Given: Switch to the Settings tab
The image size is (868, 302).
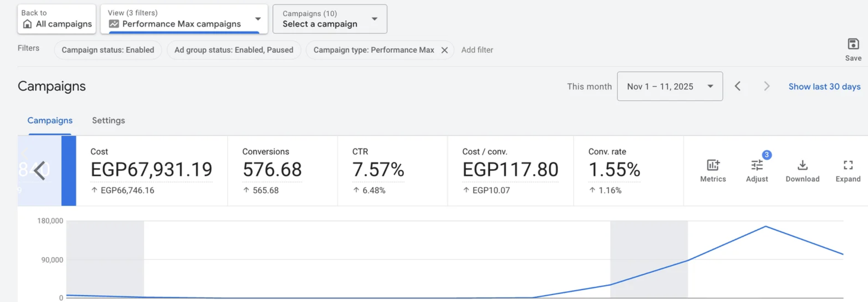Looking at the screenshot, I should [x=108, y=121].
